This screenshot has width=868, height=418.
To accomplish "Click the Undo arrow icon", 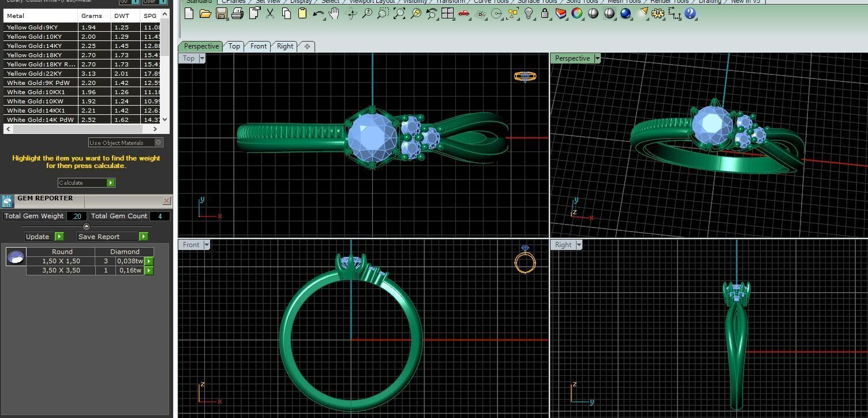I will point(319,13).
